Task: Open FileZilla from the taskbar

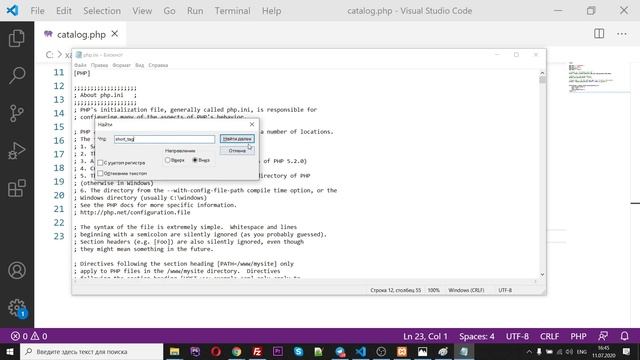Action: (257, 351)
